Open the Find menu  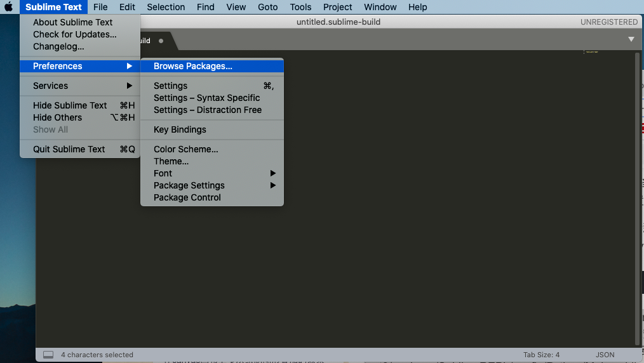pos(205,7)
